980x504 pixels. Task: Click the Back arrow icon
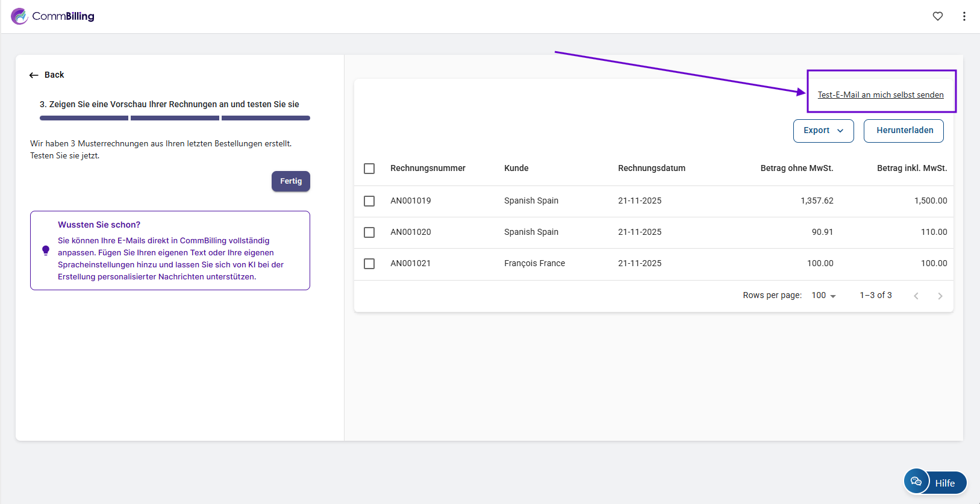[x=34, y=75]
